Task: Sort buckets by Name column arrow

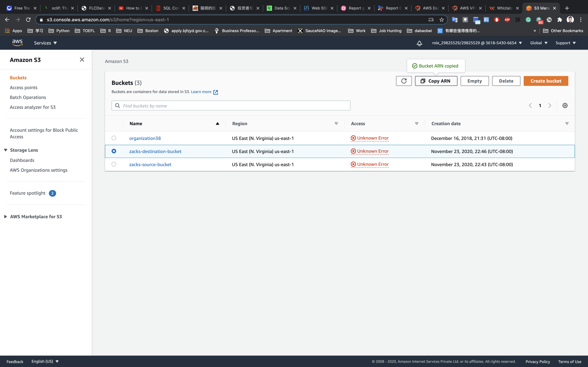Action: pos(217,124)
